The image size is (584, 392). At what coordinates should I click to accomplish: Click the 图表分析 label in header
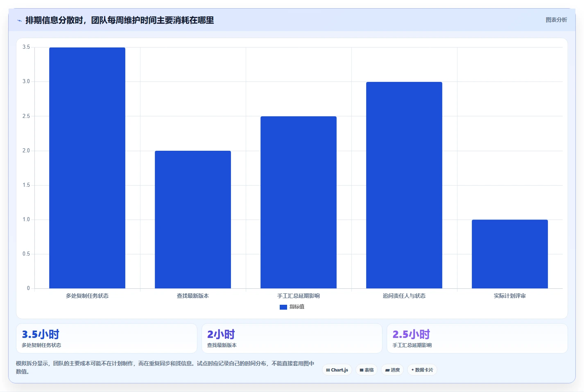(556, 20)
